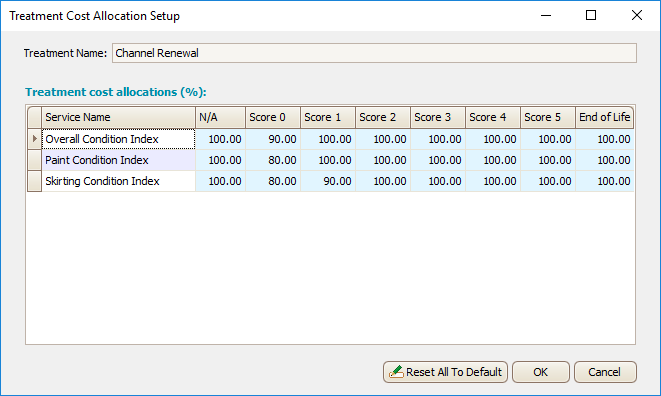Image resolution: width=661 pixels, height=396 pixels.
Task: Cancel the allocation setup dialog
Action: tap(605, 372)
